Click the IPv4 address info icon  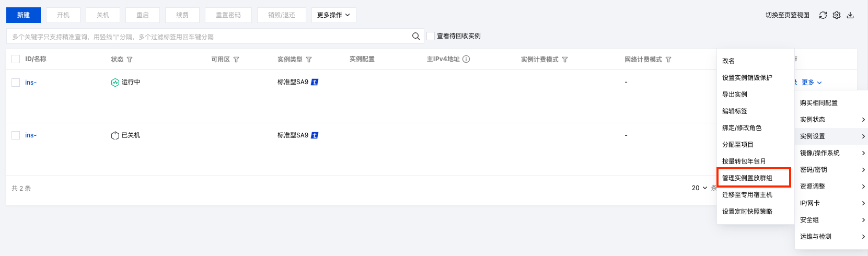coord(466,59)
